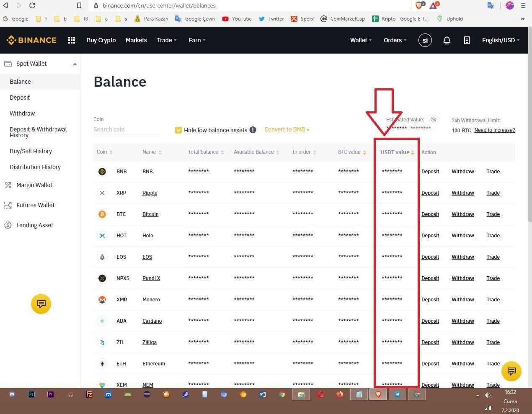
Task: Toggle the Estimated Value eye visibility icon
Action: 434,120
